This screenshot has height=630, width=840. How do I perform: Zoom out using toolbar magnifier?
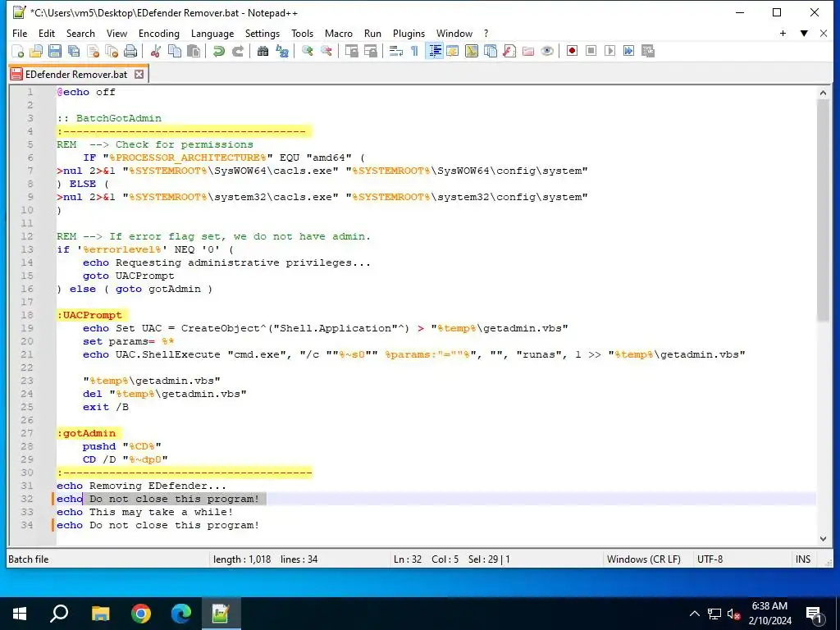click(x=326, y=51)
